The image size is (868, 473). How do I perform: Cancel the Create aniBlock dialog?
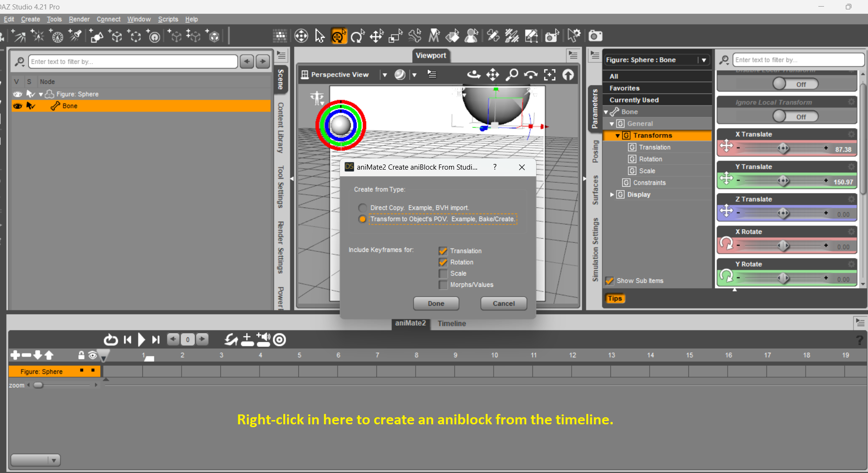pos(503,303)
